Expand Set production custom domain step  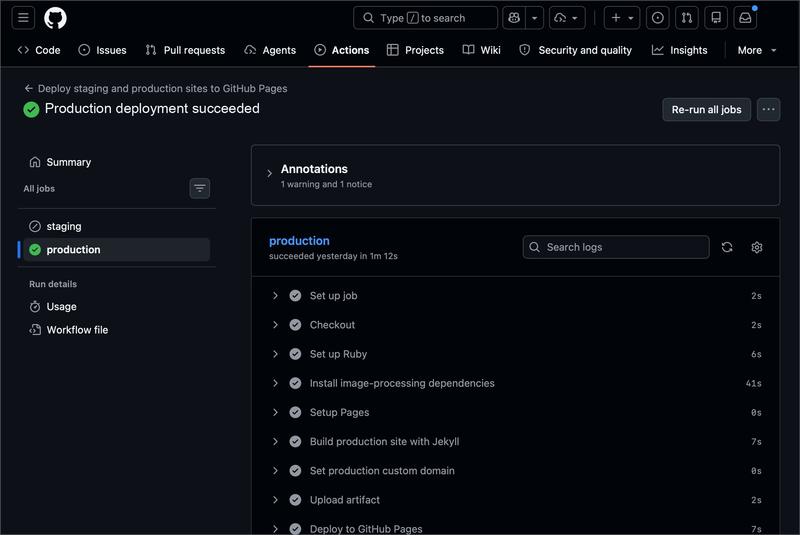515,471
